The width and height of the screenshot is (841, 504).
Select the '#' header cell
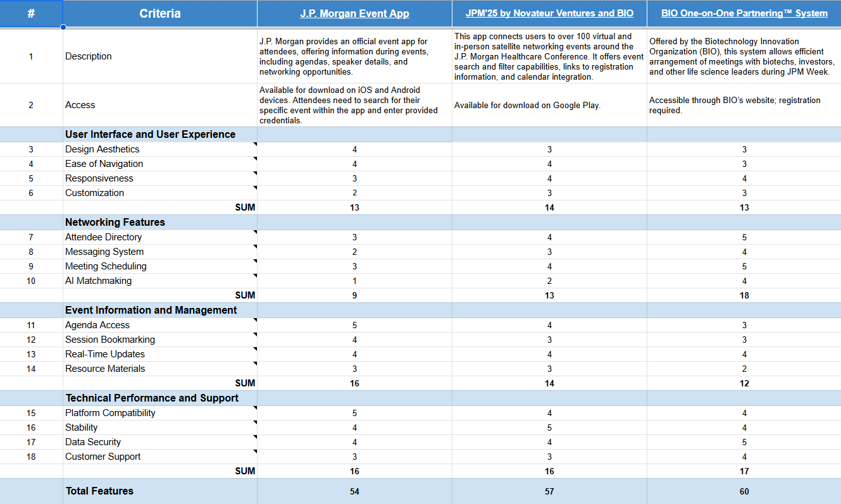pos(31,13)
